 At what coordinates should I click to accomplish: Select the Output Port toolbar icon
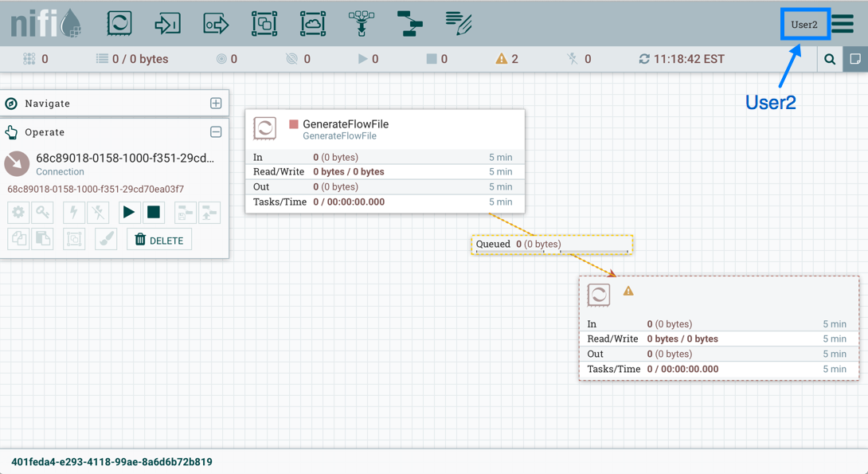click(x=216, y=23)
